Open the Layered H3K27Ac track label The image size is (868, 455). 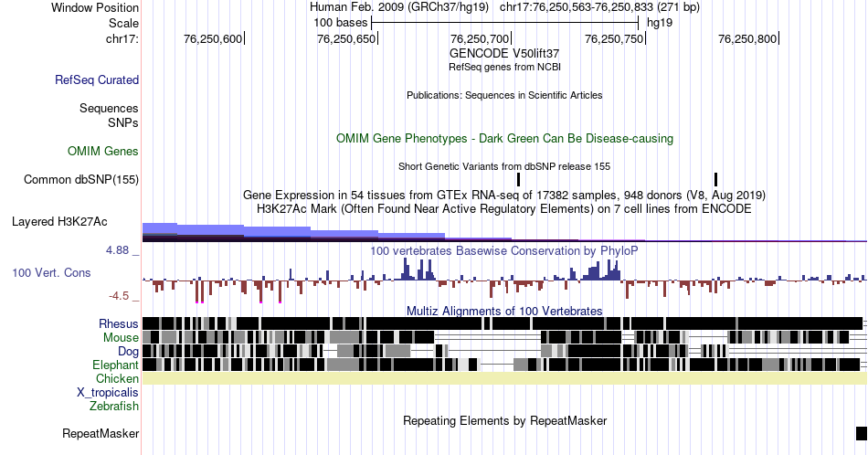(x=59, y=221)
